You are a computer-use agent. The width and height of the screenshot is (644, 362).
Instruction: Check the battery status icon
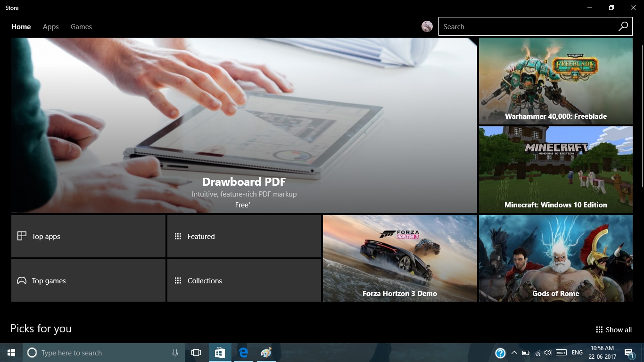pos(526,353)
